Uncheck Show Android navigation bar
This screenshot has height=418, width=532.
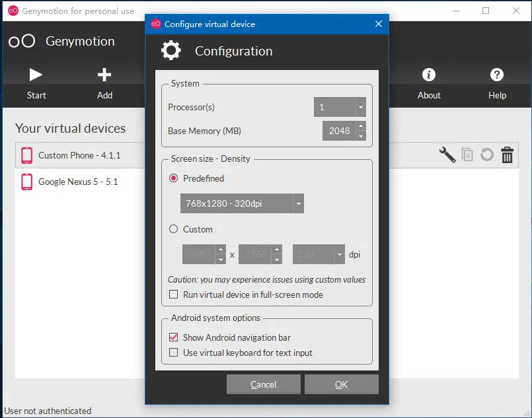coord(173,337)
